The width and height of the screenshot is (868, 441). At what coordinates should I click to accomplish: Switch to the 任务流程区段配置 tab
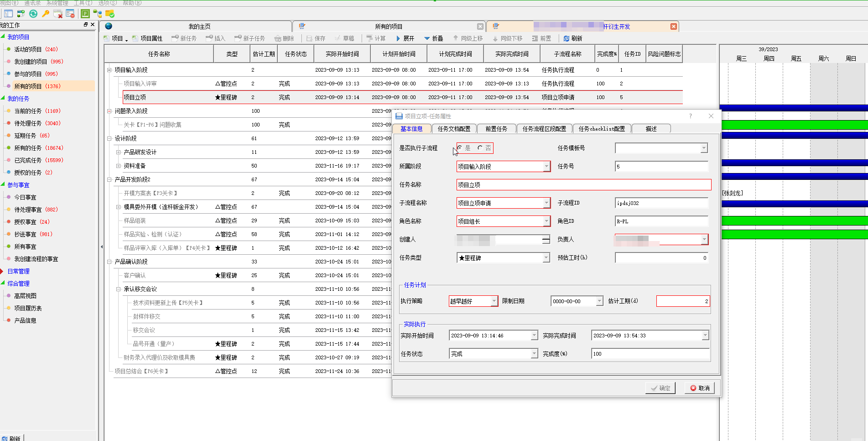544,129
